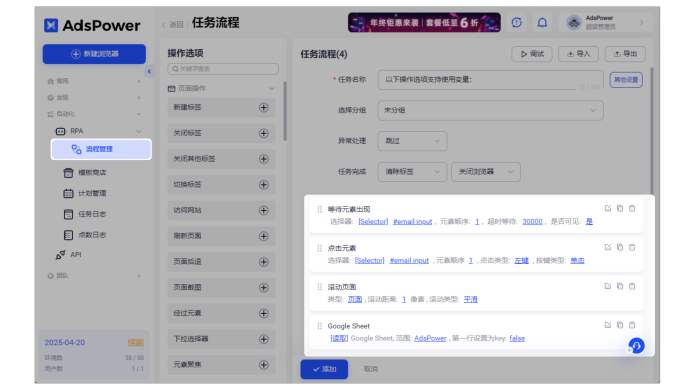Click the 关键字搜索 field in 操作选项
The width and height of the screenshot is (694, 390).
pyautogui.click(x=223, y=69)
